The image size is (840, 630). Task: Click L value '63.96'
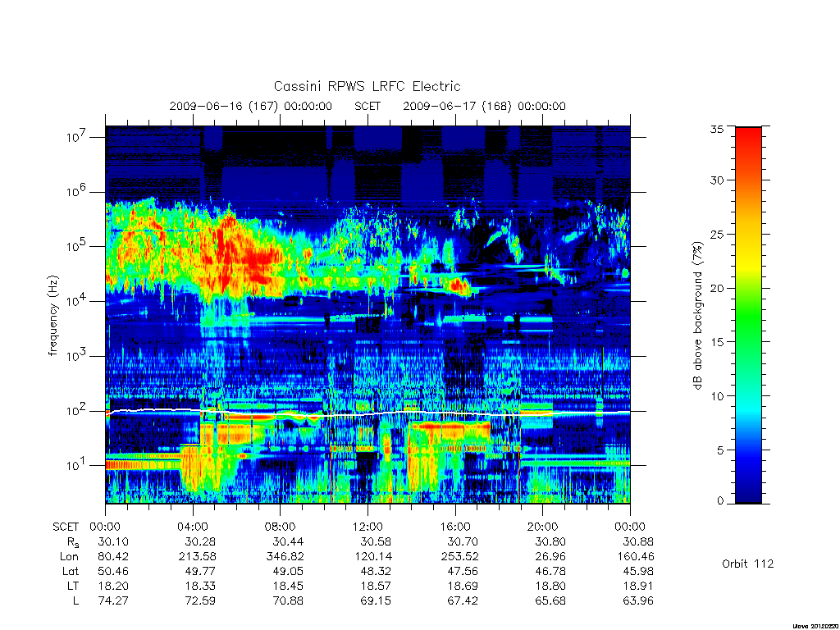tap(638, 601)
